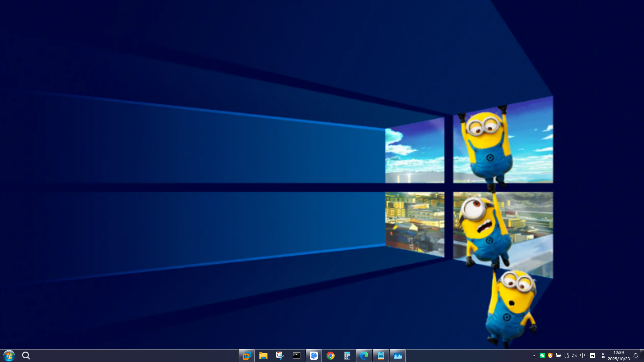Image resolution: width=644 pixels, height=362 pixels.
Task: Open the Command Prompt taskbar icon
Action: pyautogui.click(x=297, y=356)
